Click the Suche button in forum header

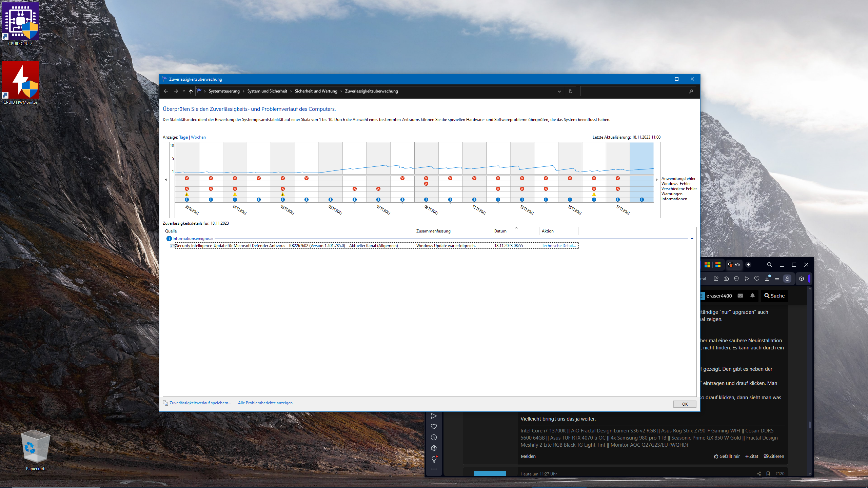tap(774, 296)
